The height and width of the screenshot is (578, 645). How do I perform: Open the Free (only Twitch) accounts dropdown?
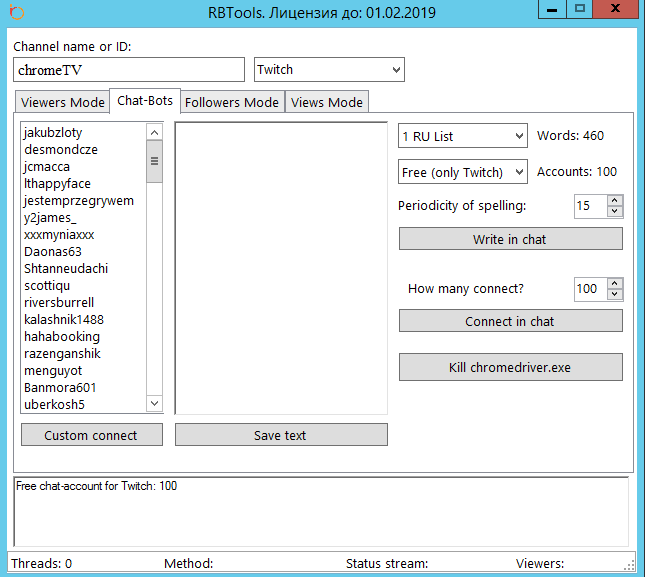click(x=462, y=172)
